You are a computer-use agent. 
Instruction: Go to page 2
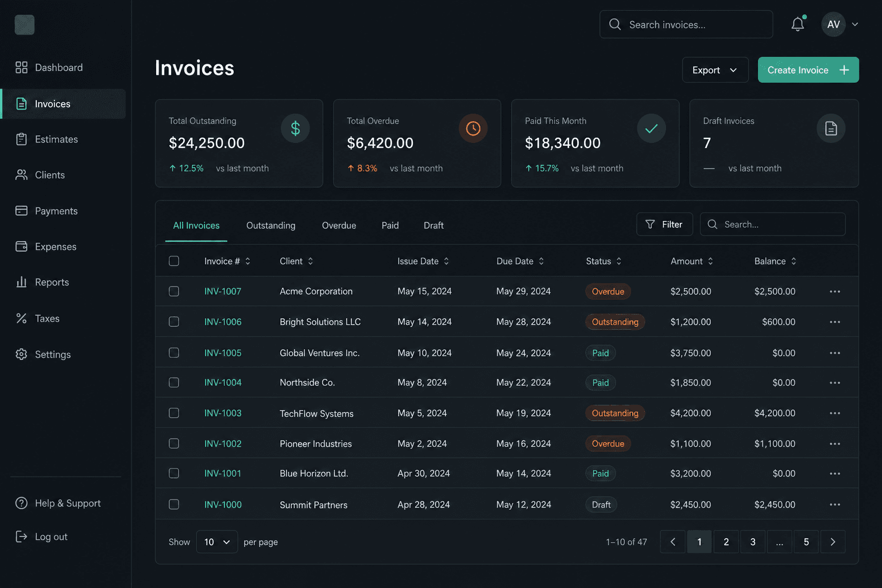(726, 541)
